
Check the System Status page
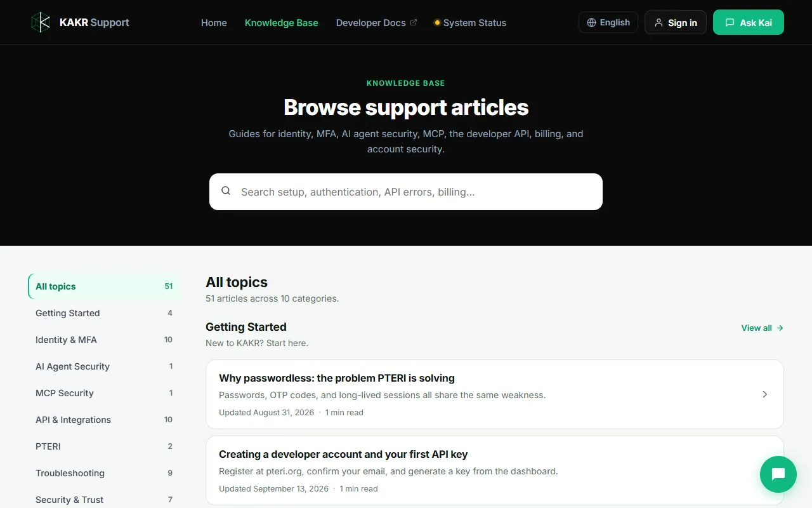470,23
